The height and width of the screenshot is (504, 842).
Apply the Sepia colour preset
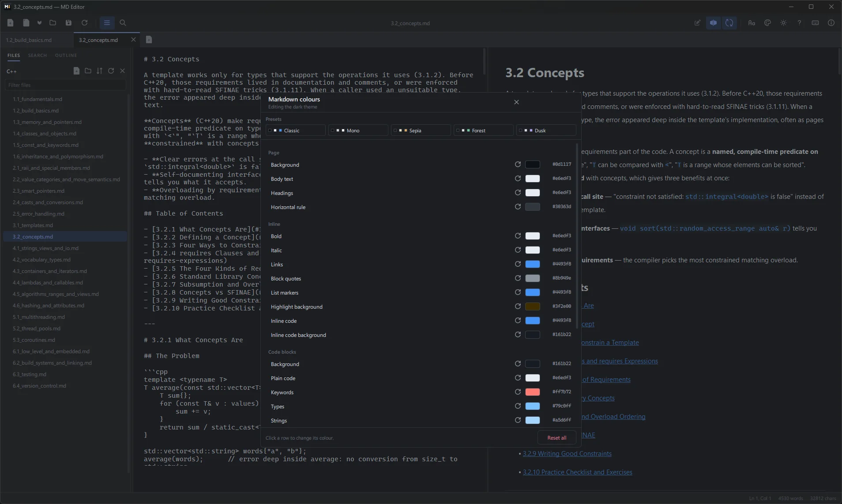421,131
